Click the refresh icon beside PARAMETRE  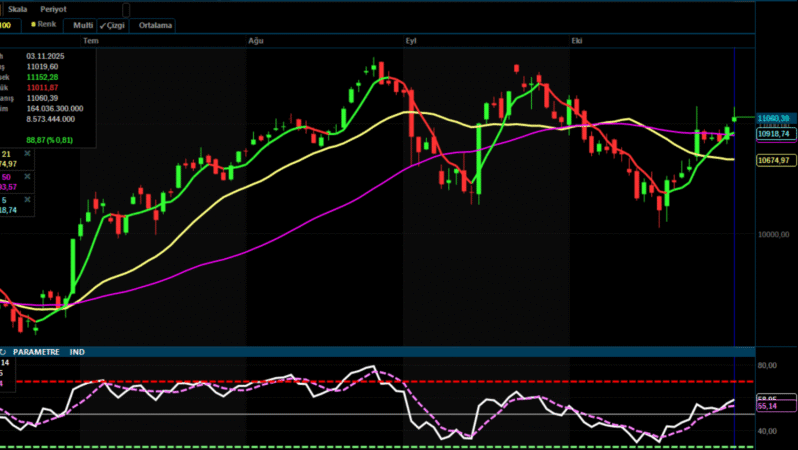[4, 352]
